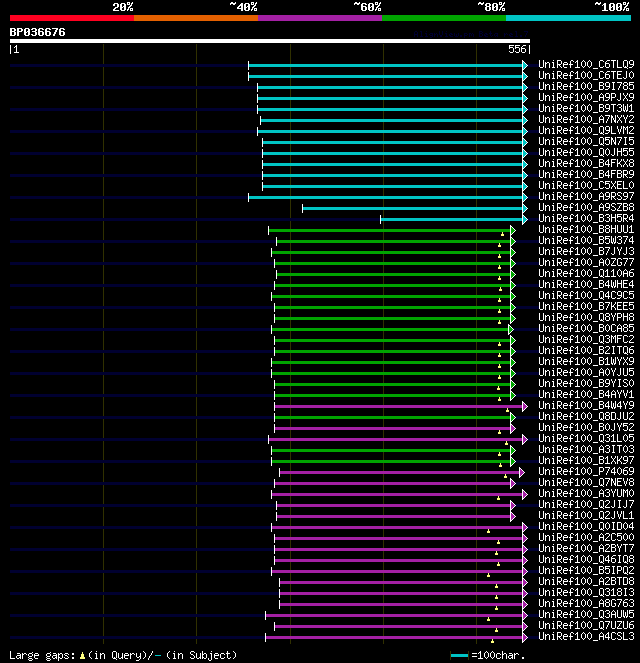640x663 pixels.
Task: Click the cyan alignment bar for UniRef100_B4FBR9
Action: coord(392,175)
